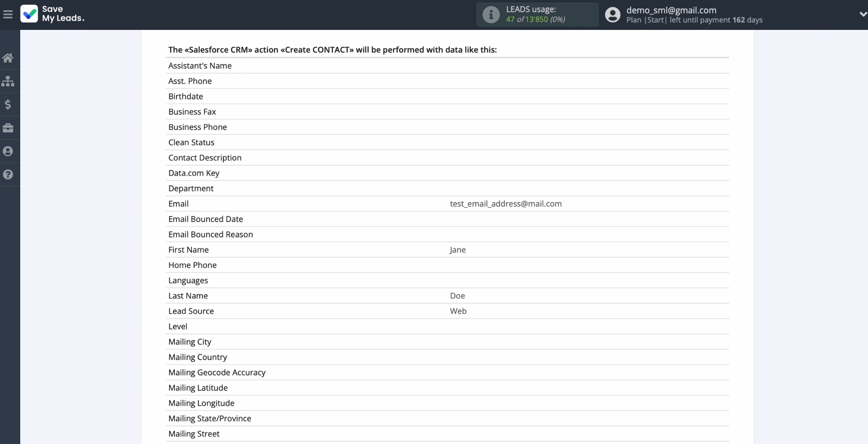The image size is (868, 444).
Task: Click the plan and payment days text
Action: 694,20
